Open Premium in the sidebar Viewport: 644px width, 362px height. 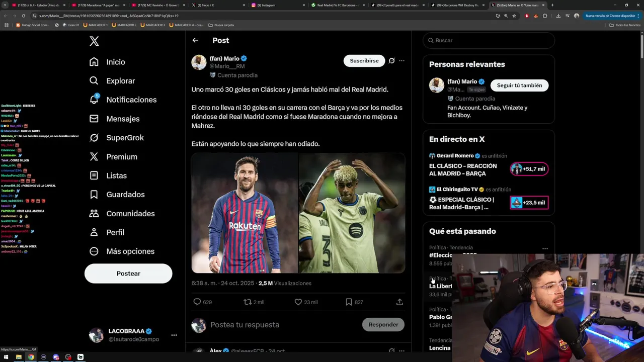click(x=113, y=157)
